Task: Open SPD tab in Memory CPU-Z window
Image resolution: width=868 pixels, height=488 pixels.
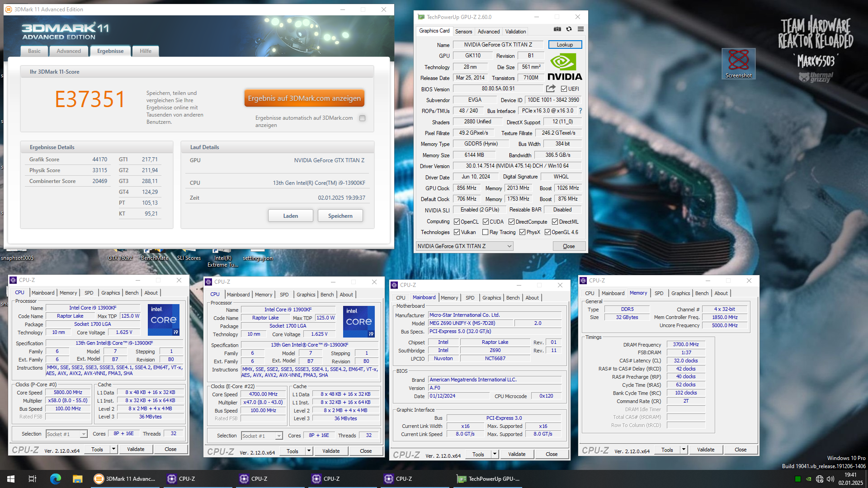Action: [x=659, y=293]
